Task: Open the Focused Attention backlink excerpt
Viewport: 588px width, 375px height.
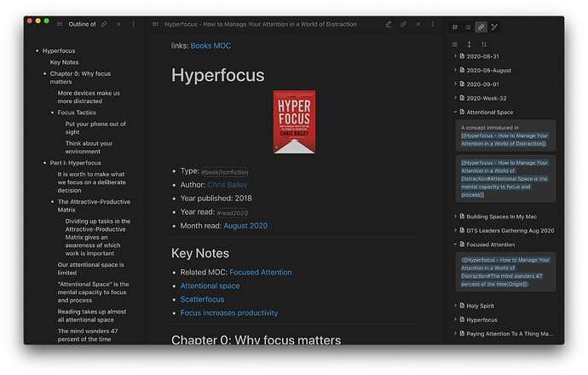Action: pos(505,272)
